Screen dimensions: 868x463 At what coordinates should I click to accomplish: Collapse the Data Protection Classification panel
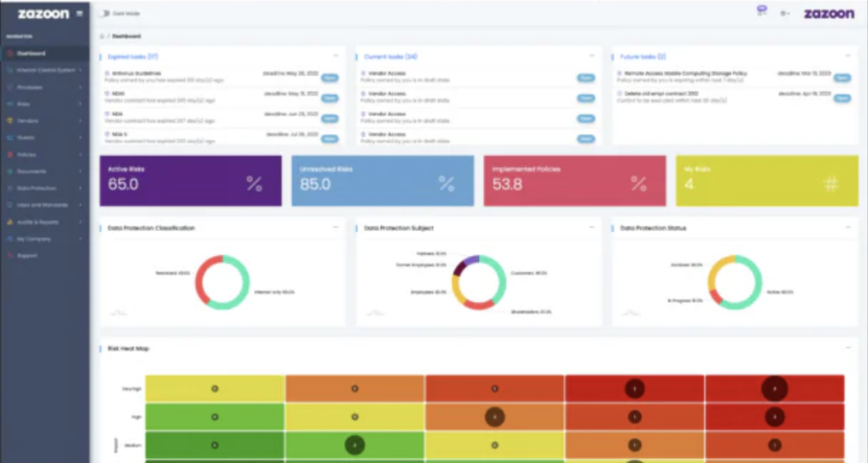pos(336,227)
